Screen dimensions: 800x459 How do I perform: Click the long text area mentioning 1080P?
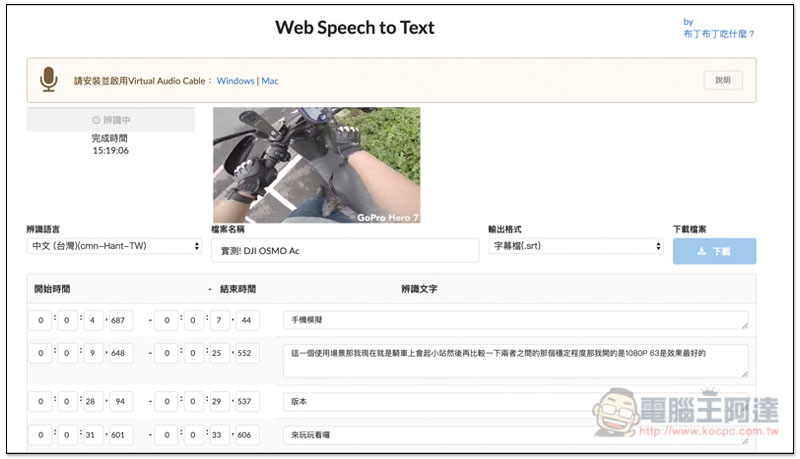click(x=515, y=361)
